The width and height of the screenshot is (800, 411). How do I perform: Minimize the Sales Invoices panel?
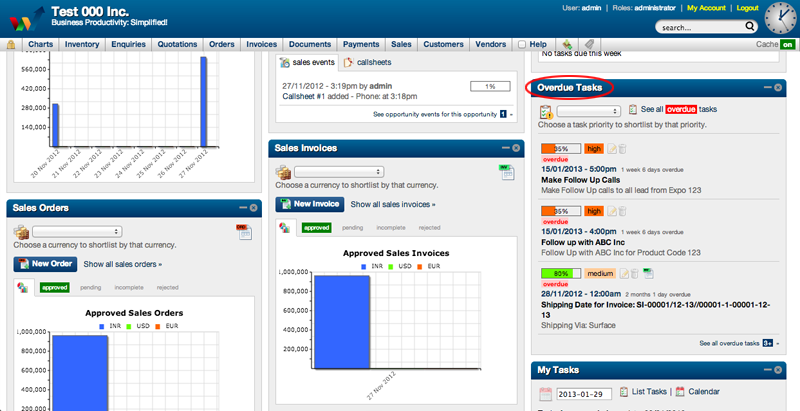point(505,147)
